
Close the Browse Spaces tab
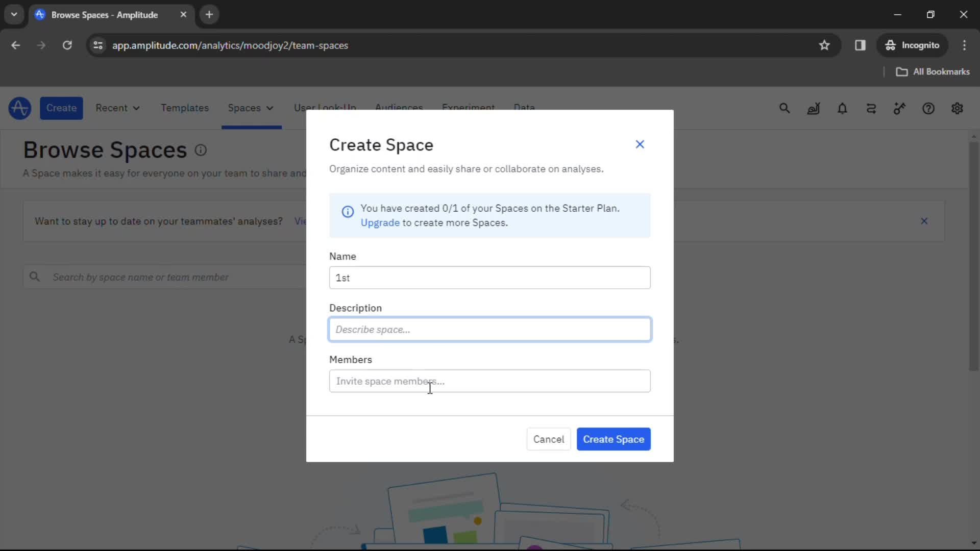click(x=183, y=15)
